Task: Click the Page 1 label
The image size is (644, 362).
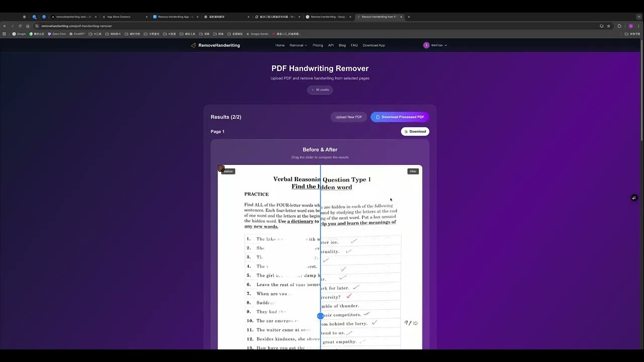Action: click(217, 132)
